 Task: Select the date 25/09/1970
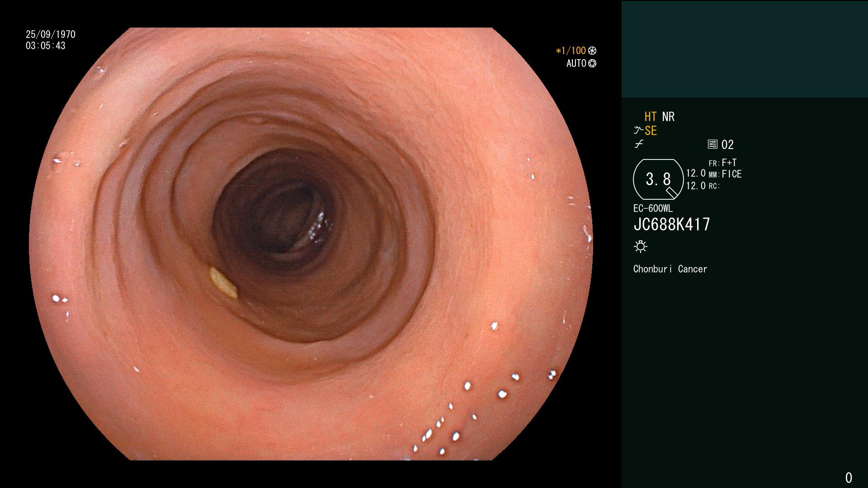click(51, 34)
